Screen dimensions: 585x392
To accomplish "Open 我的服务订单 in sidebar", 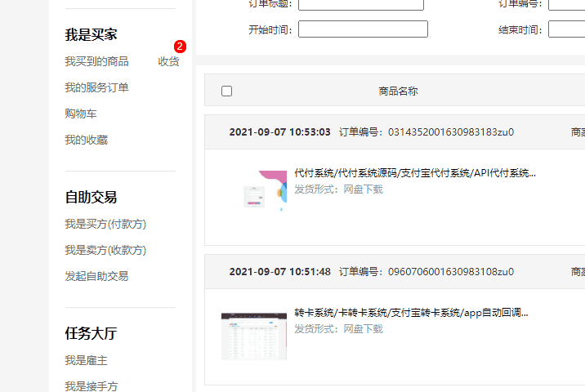I will pos(96,87).
